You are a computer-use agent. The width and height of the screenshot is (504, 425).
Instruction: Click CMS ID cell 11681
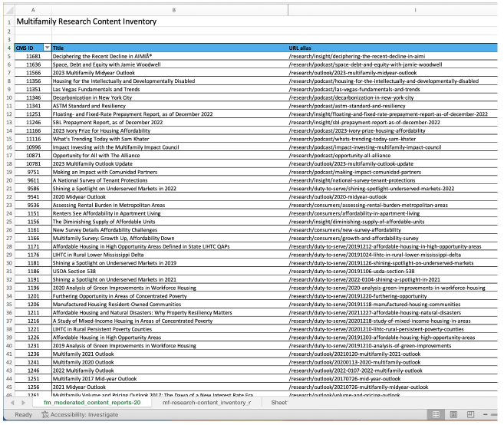click(33, 56)
